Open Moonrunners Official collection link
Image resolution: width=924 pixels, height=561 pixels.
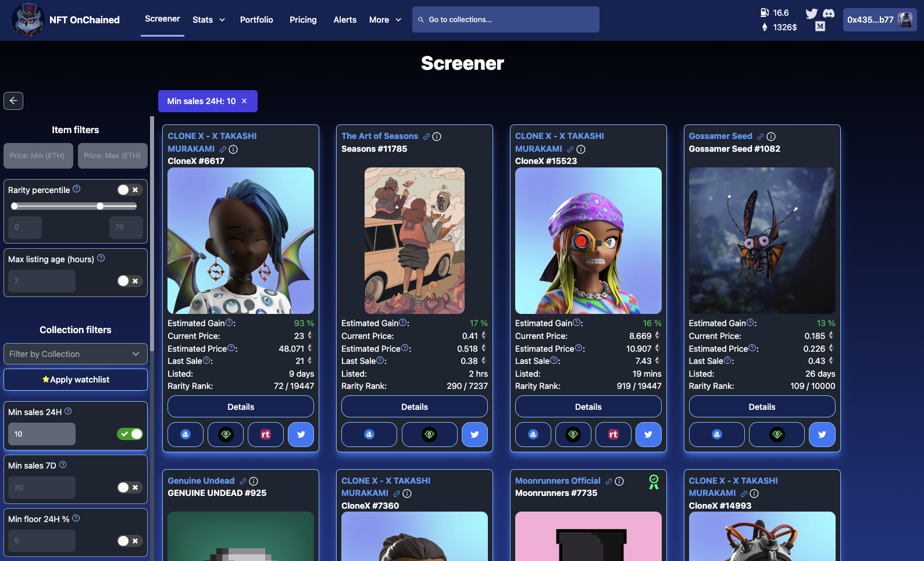[558, 481]
